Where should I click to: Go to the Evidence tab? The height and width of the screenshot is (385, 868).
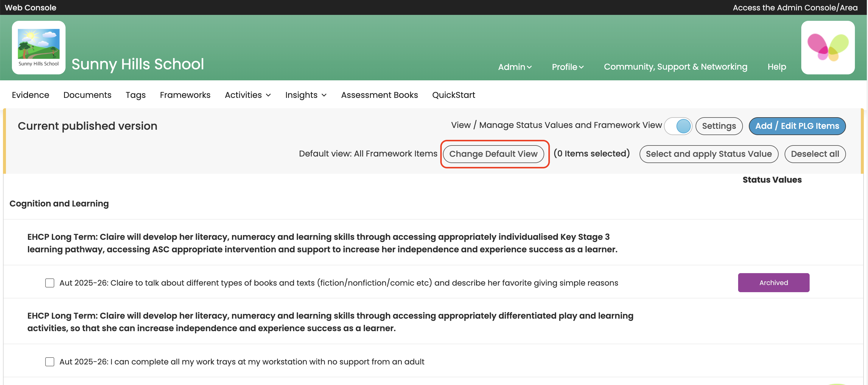(x=30, y=95)
